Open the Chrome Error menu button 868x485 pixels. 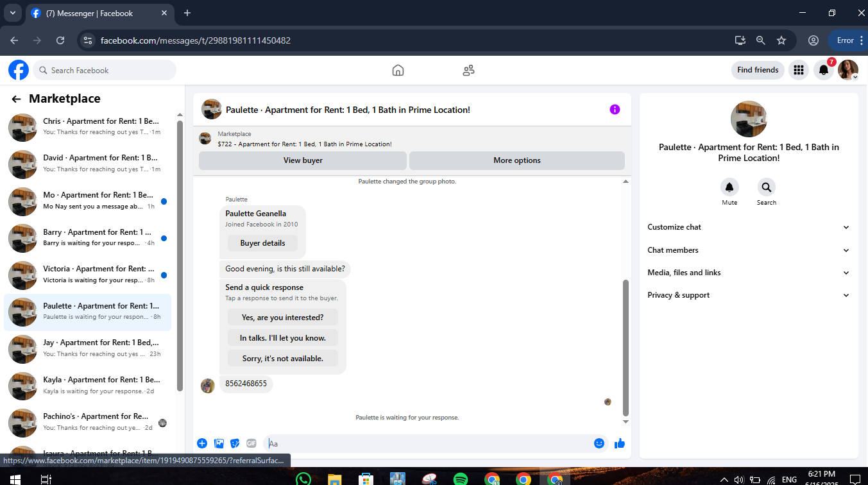point(847,40)
